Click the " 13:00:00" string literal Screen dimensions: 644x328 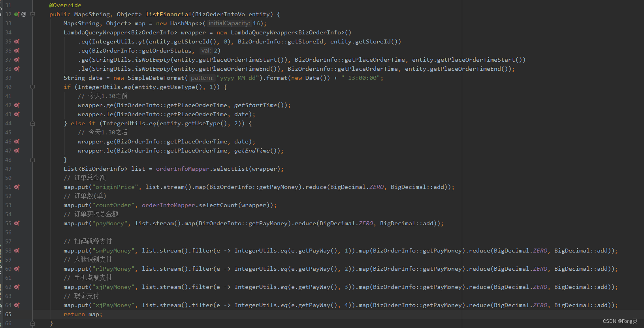click(361, 78)
